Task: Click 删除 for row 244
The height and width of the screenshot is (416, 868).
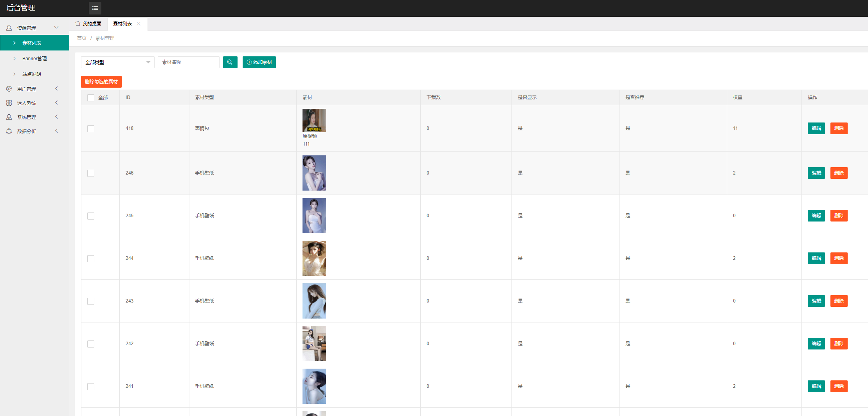Action: [x=839, y=258]
